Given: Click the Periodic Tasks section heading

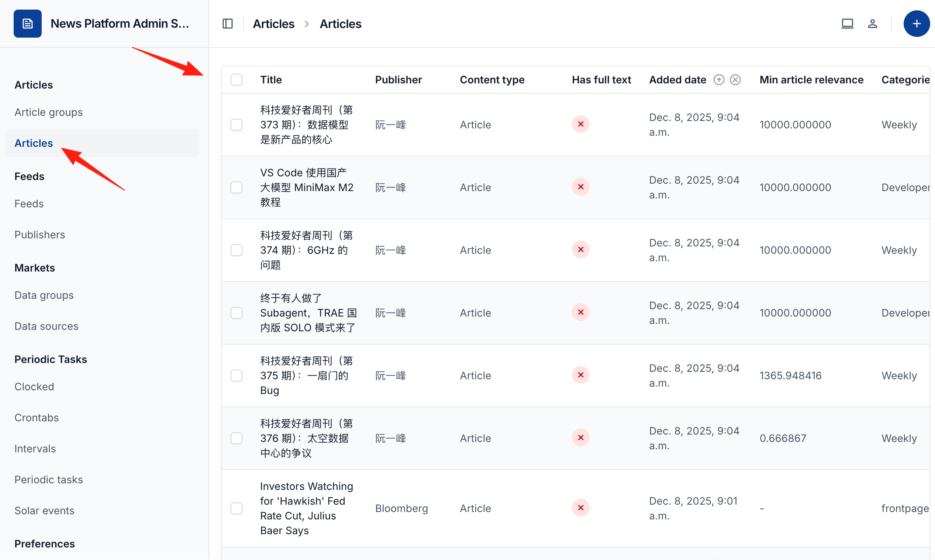Looking at the screenshot, I should pyautogui.click(x=51, y=359).
